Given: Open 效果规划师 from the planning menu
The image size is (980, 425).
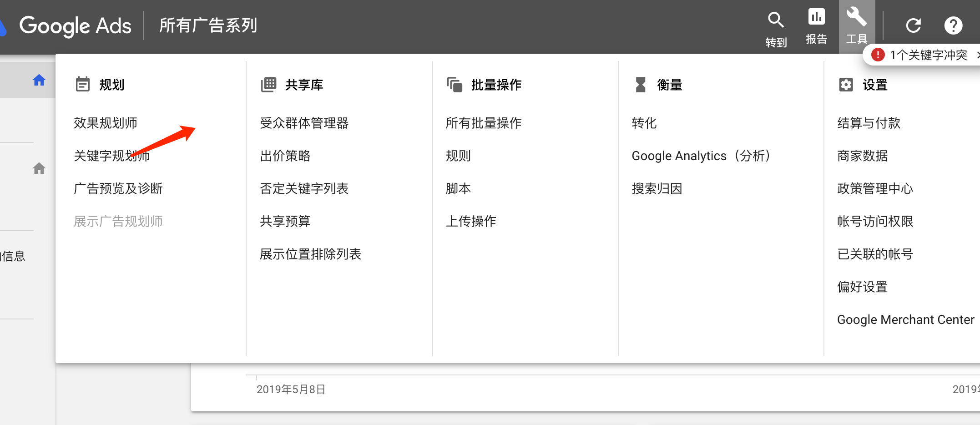Looking at the screenshot, I should coord(106,123).
